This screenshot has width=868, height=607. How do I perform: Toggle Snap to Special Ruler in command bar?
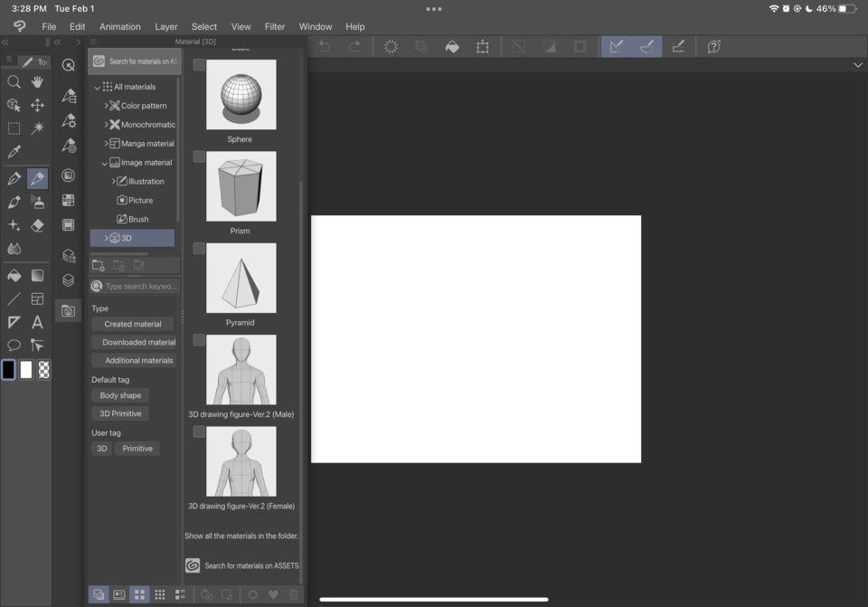click(x=647, y=47)
